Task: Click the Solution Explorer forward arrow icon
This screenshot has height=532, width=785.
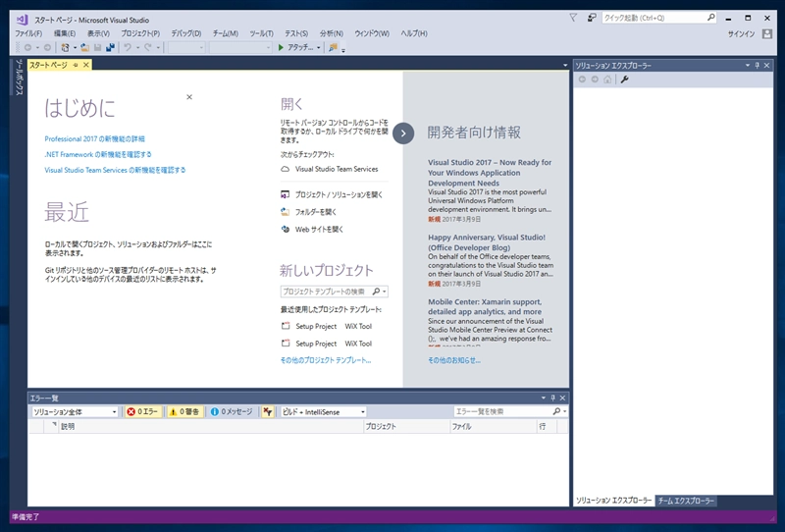Action: [595, 80]
